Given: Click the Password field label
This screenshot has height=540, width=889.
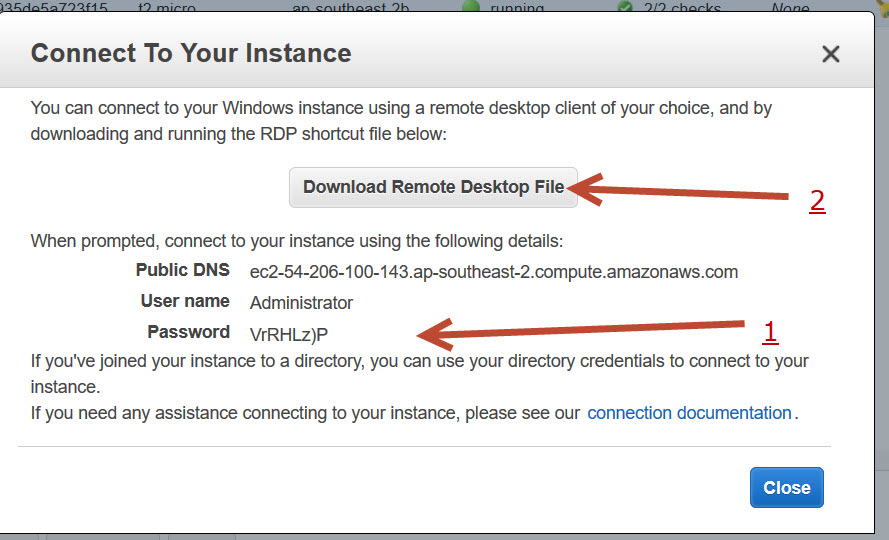Looking at the screenshot, I should tap(188, 332).
